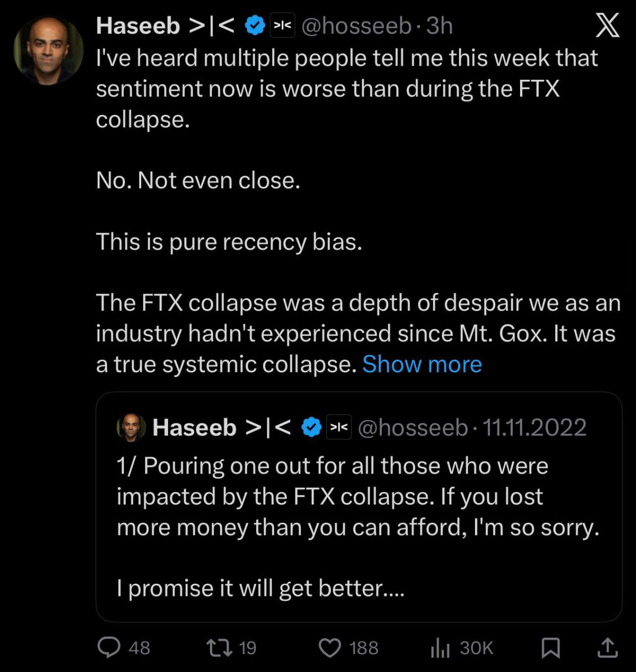The image size is (636, 672).
Task: Click verified checkmark in the quoted tweet
Action: tap(312, 427)
